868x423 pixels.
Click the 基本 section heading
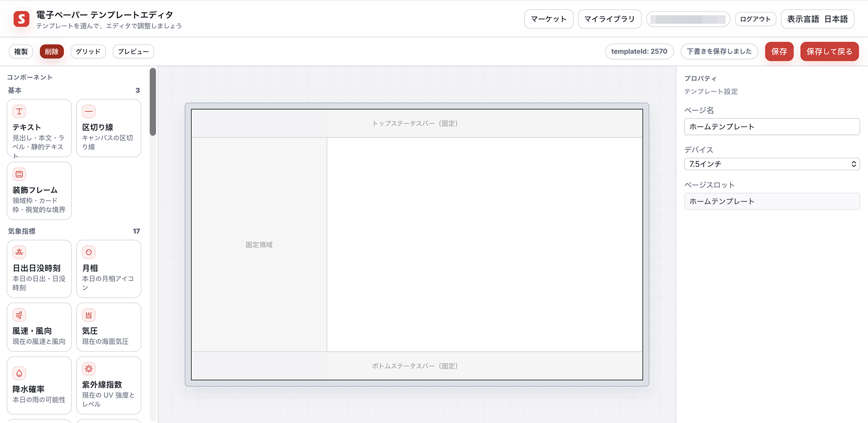pyautogui.click(x=15, y=90)
